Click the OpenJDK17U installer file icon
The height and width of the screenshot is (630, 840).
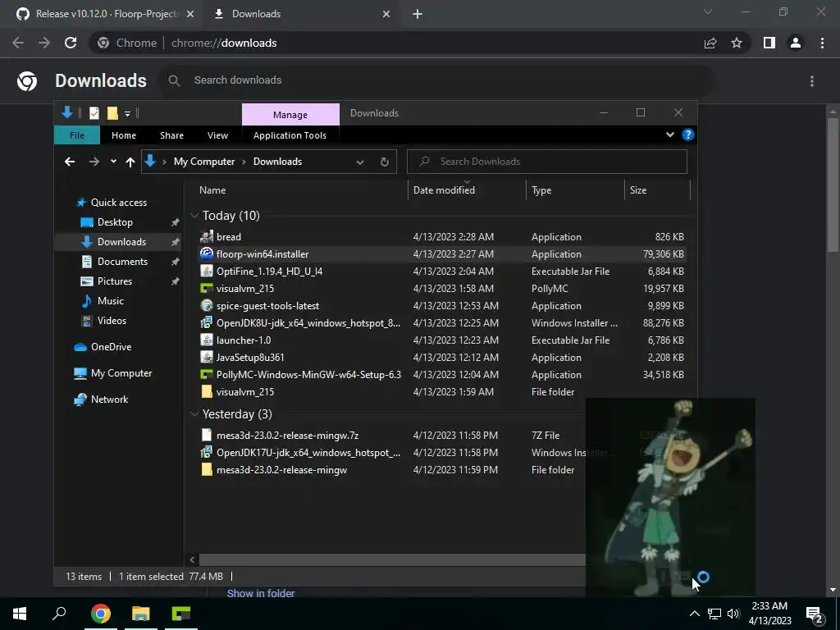tap(206, 452)
